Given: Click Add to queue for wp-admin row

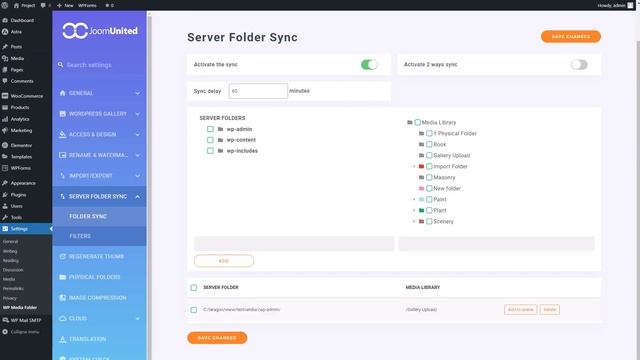Looking at the screenshot, I should [520, 309].
